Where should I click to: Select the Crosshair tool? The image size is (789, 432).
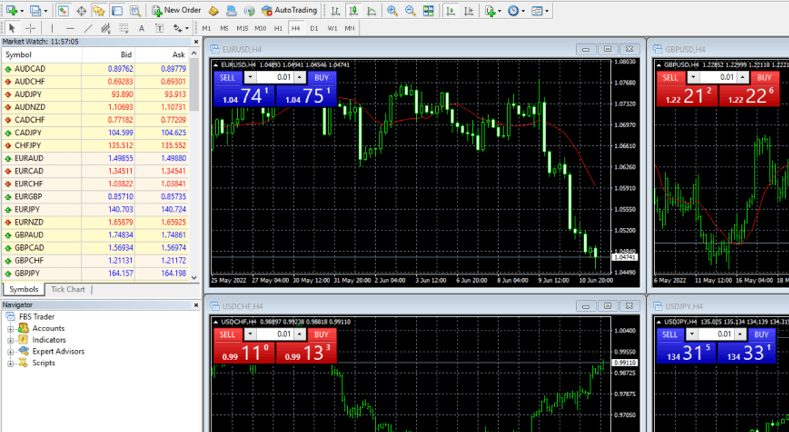30,28
